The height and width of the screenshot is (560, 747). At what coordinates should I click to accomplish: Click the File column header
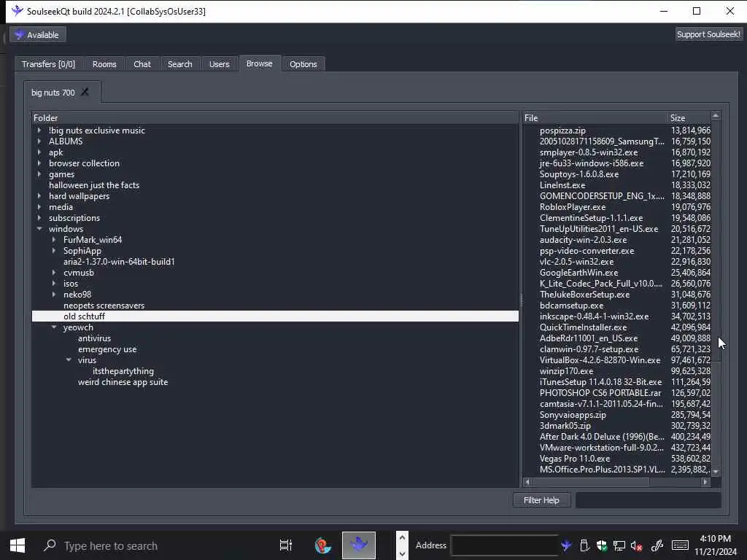pos(595,118)
